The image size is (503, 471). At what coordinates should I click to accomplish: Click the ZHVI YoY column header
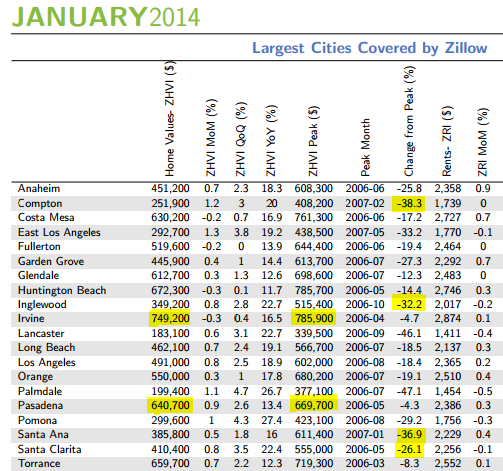pyautogui.click(x=271, y=140)
